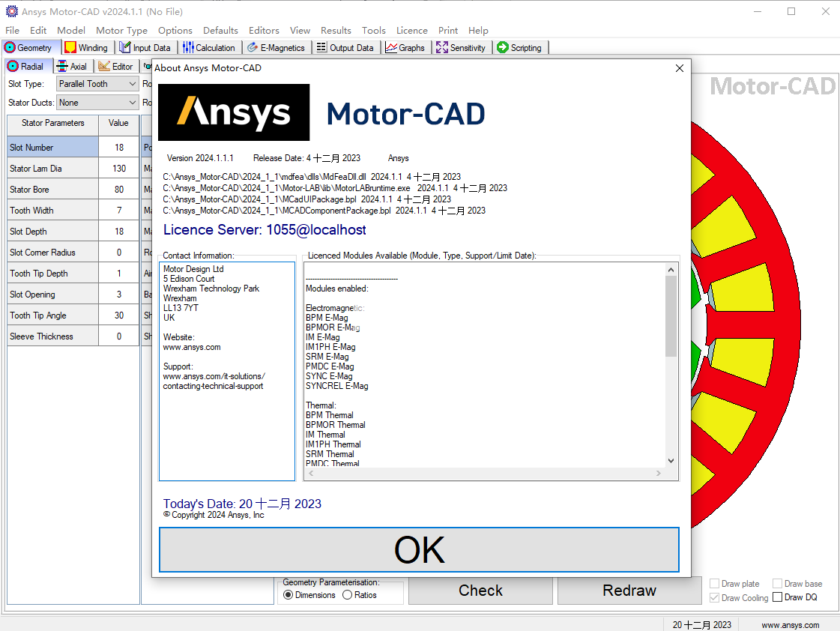The image size is (840, 631).
Task: Click the Radial sub-tab icon
Action: tap(13, 67)
